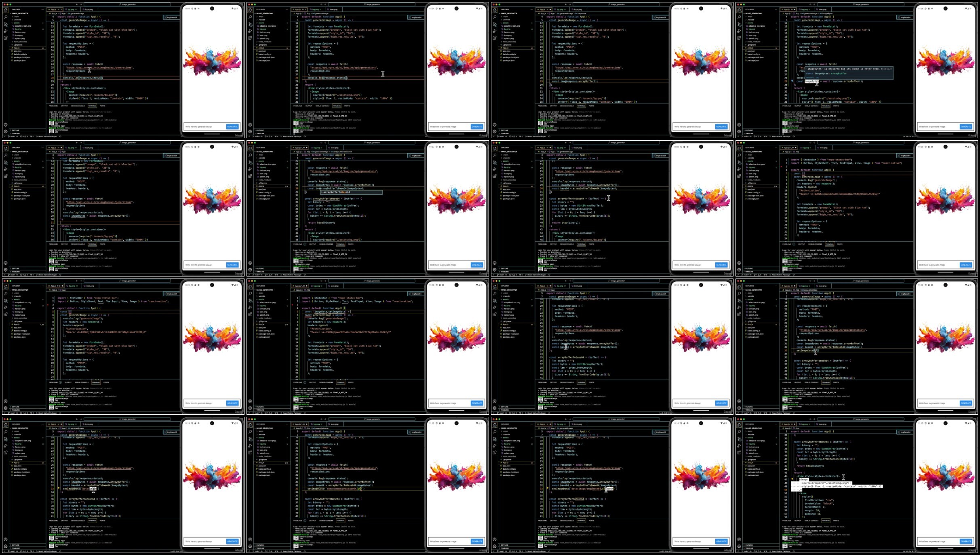Open Search view in frame showing imageBytes tooltip
This screenshot has width=980, height=555.
[739, 17]
